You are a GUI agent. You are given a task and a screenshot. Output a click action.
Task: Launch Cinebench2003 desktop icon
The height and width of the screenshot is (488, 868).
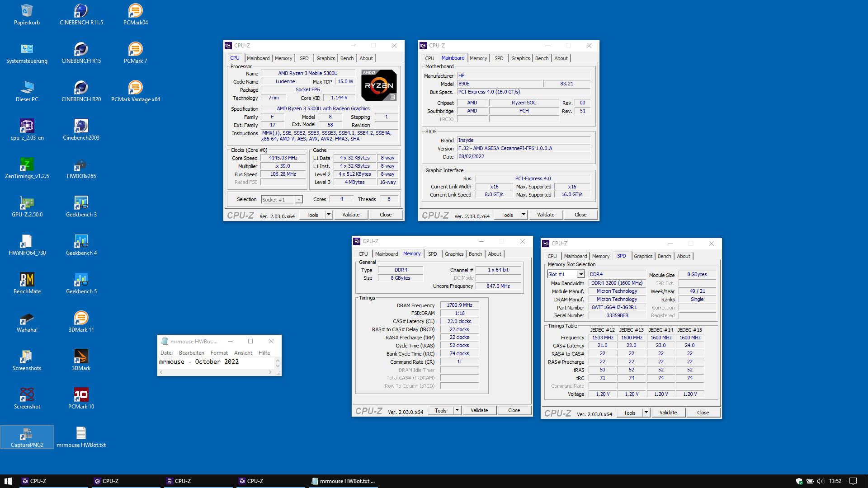(81, 130)
